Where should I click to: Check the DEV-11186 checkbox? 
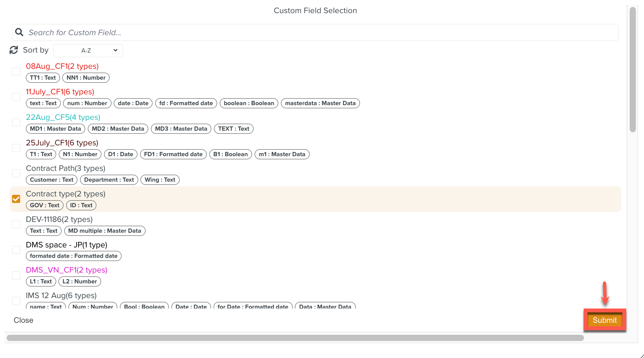click(16, 225)
